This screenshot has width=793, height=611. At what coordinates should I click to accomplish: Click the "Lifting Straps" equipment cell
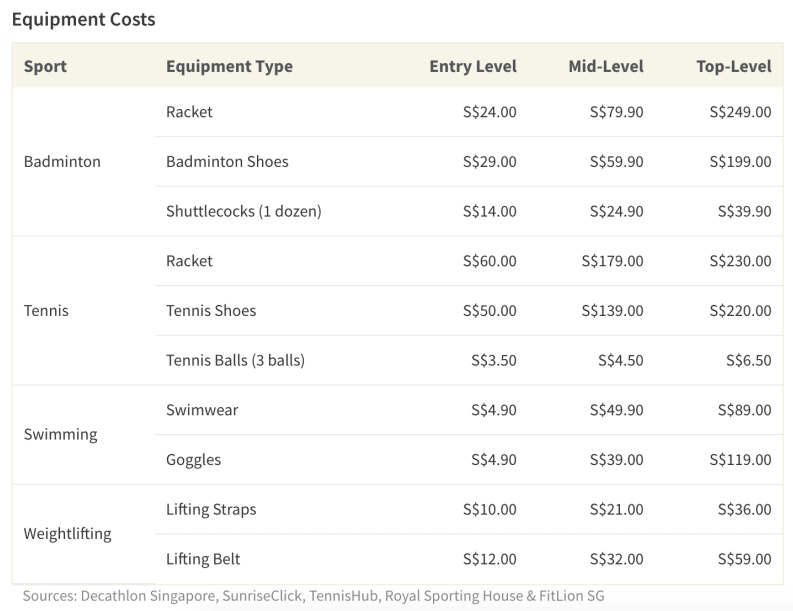[x=211, y=509]
